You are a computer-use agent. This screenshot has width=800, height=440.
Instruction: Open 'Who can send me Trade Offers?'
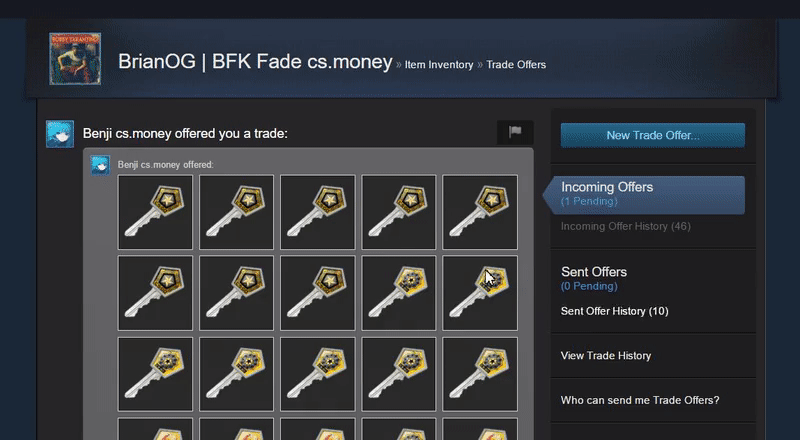640,400
